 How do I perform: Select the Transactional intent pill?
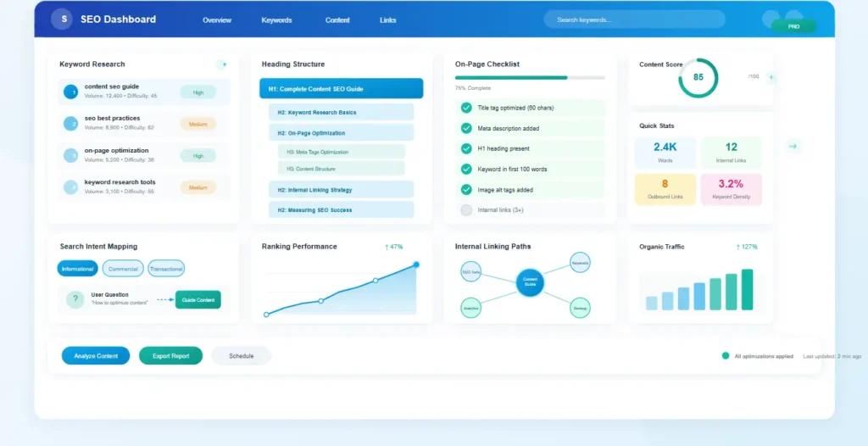[x=166, y=269]
